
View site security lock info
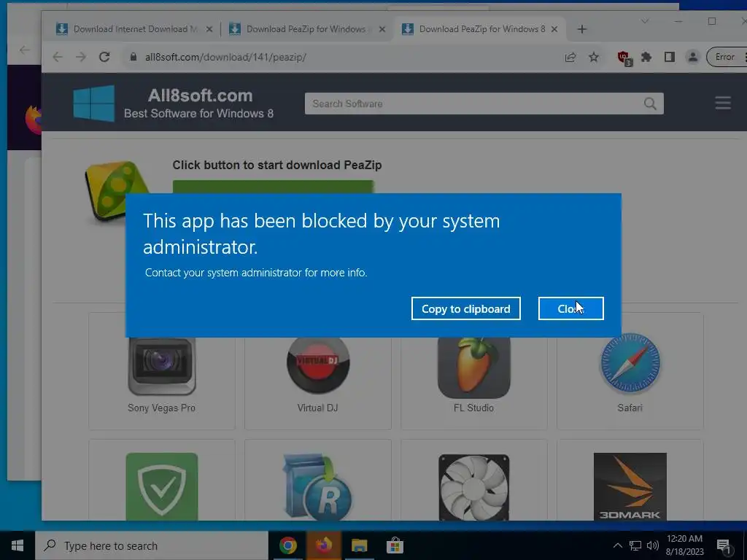click(133, 57)
